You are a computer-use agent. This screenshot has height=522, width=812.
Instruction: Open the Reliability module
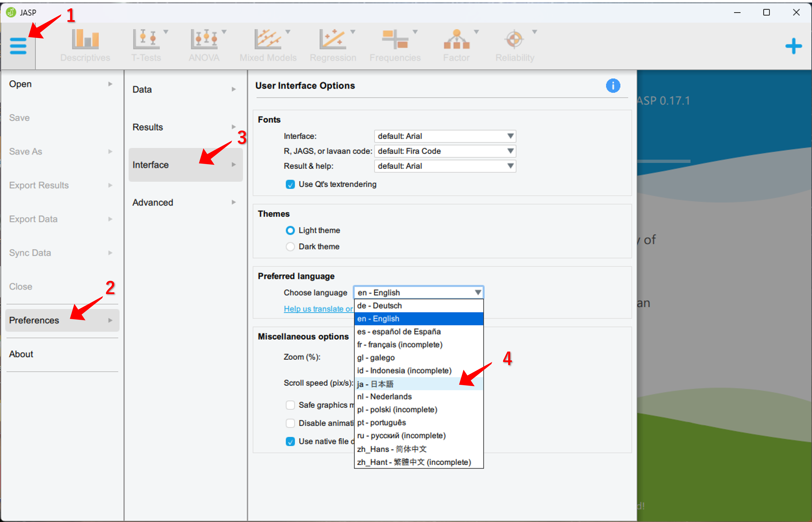point(515,46)
